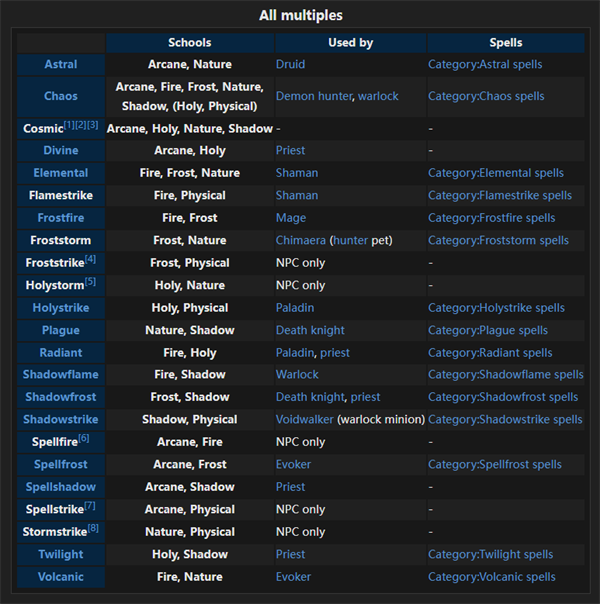Image resolution: width=600 pixels, height=604 pixels.
Task: Click footnote [6] next to Spellfire
Action: [x=84, y=438]
